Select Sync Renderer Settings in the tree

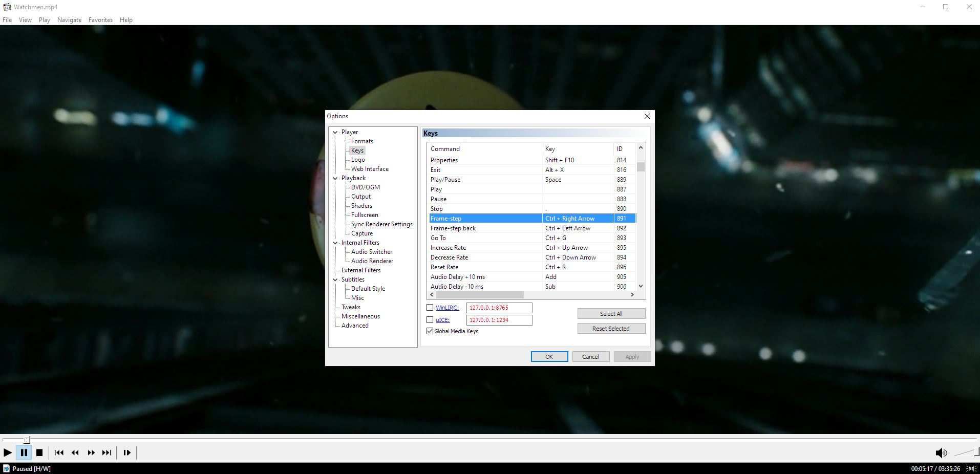(x=382, y=224)
